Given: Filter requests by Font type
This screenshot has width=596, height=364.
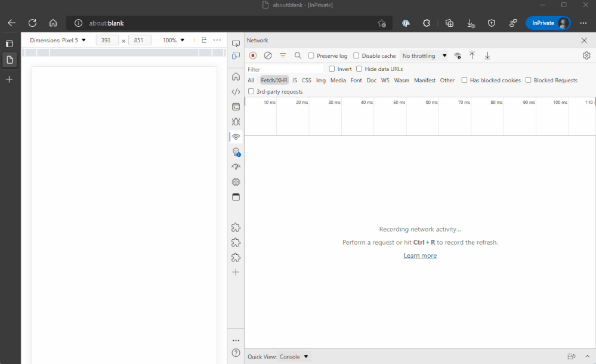Looking at the screenshot, I should [x=356, y=80].
